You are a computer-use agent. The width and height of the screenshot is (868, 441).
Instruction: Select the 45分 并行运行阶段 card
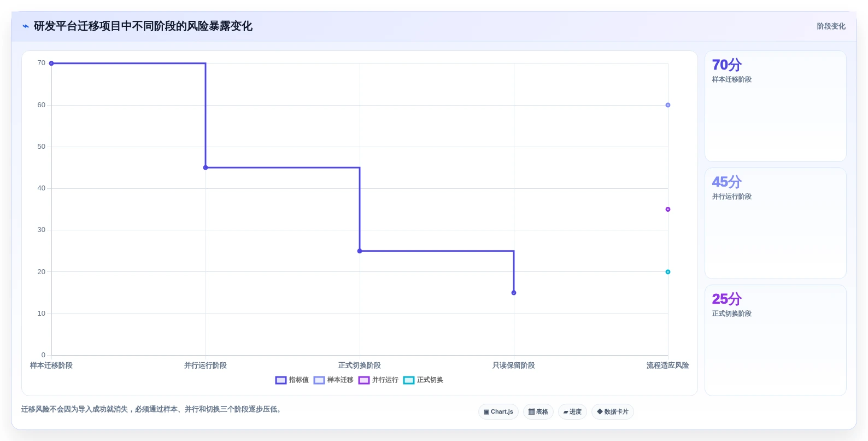pos(775,223)
